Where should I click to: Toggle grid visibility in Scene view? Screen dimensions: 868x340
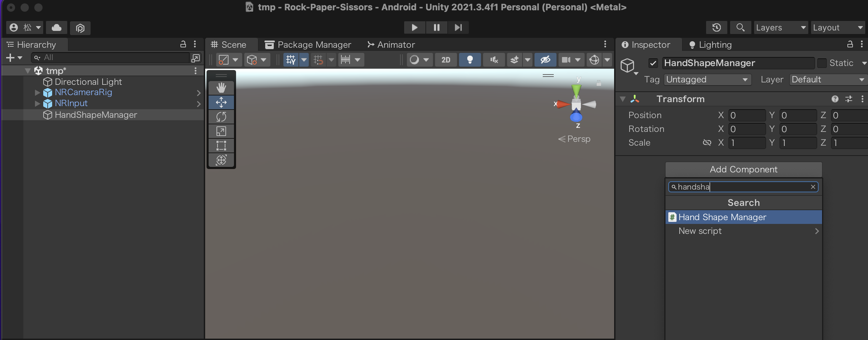click(291, 60)
